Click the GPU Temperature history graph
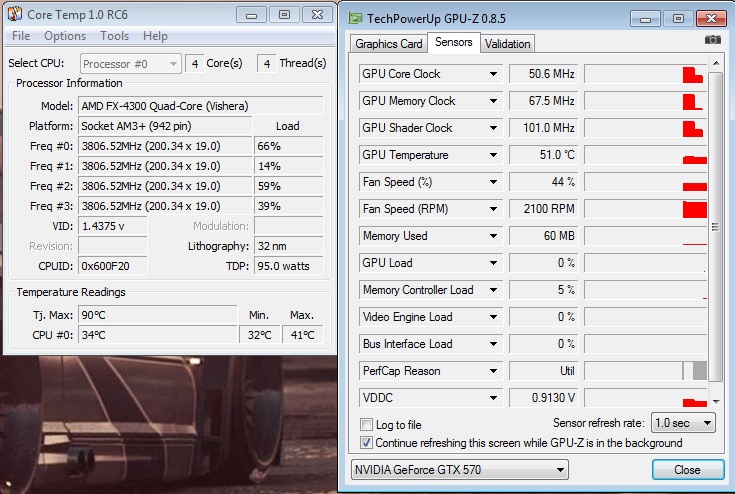 tap(645, 155)
